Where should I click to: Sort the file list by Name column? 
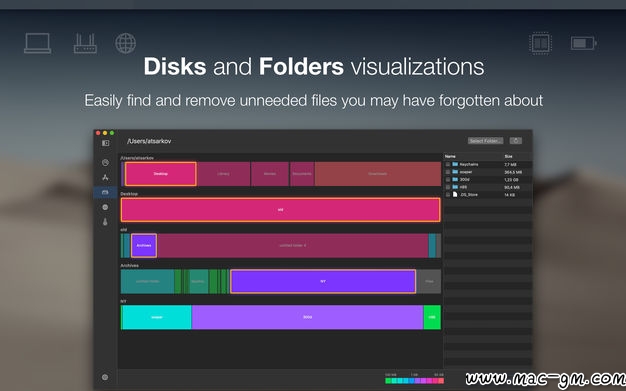coord(450,157)
